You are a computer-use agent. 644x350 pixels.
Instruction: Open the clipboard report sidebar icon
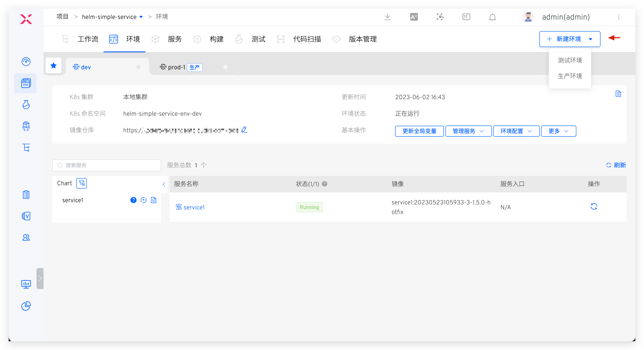[x=26, y=195]
